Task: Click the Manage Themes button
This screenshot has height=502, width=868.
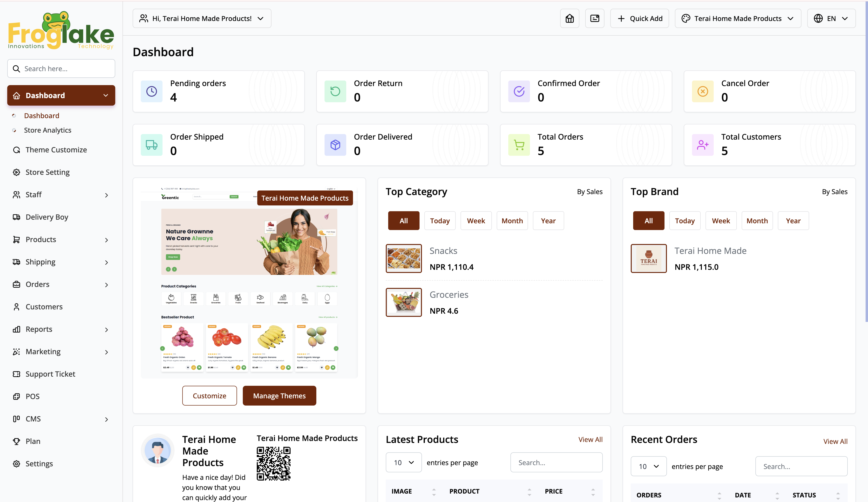Action: (x=279, y=396)
